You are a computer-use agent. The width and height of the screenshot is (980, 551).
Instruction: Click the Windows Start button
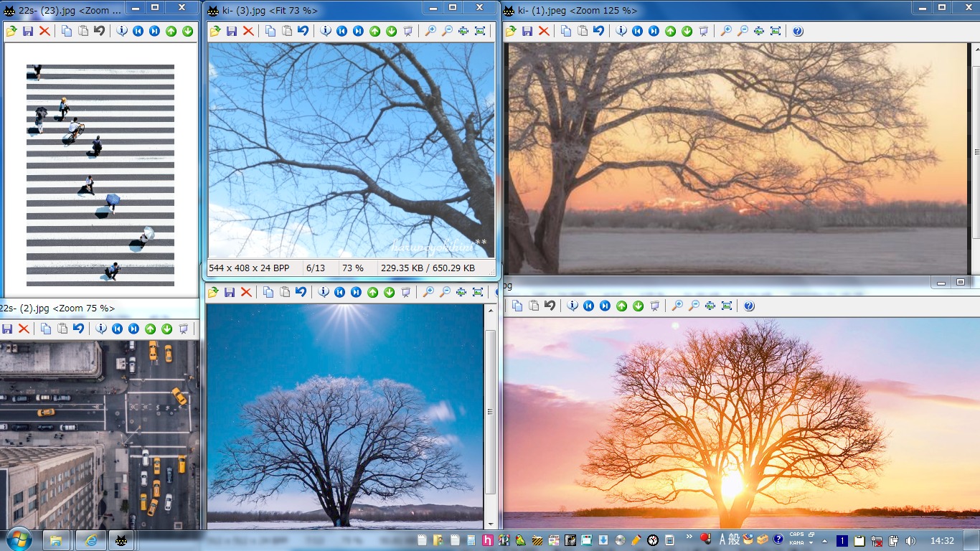[x=19, y=540]
